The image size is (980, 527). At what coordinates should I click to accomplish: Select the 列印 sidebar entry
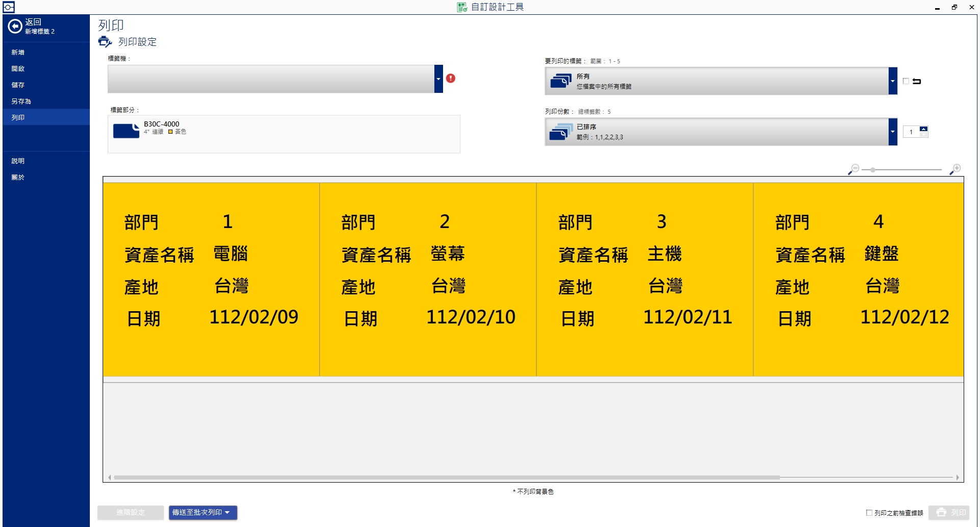(46, 117)
